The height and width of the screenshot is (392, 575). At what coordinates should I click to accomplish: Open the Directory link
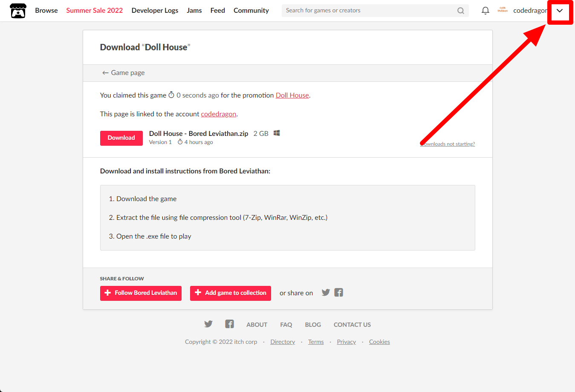click(x=283, y=342)
